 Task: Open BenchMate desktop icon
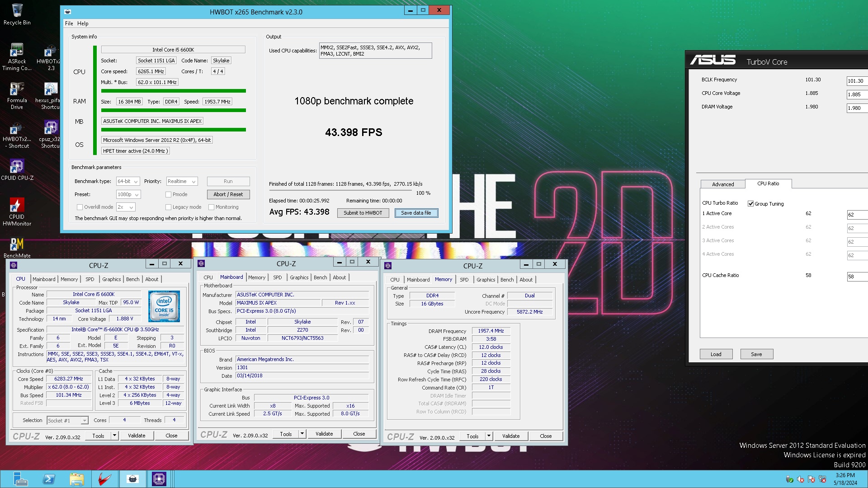(x=17, y=248)
